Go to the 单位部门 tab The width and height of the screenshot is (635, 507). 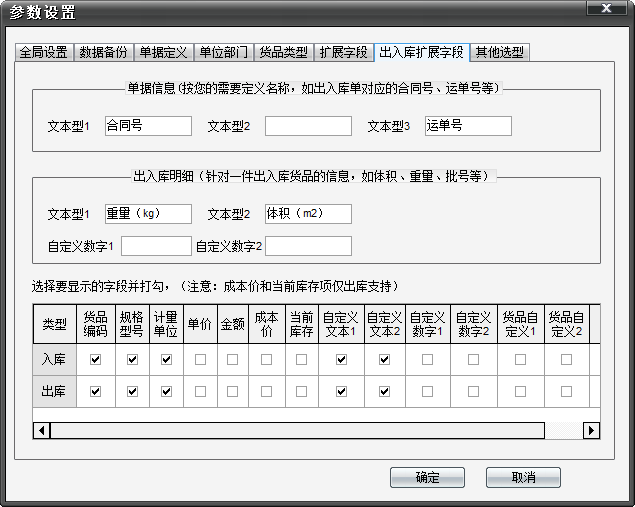tap(224, 52)
